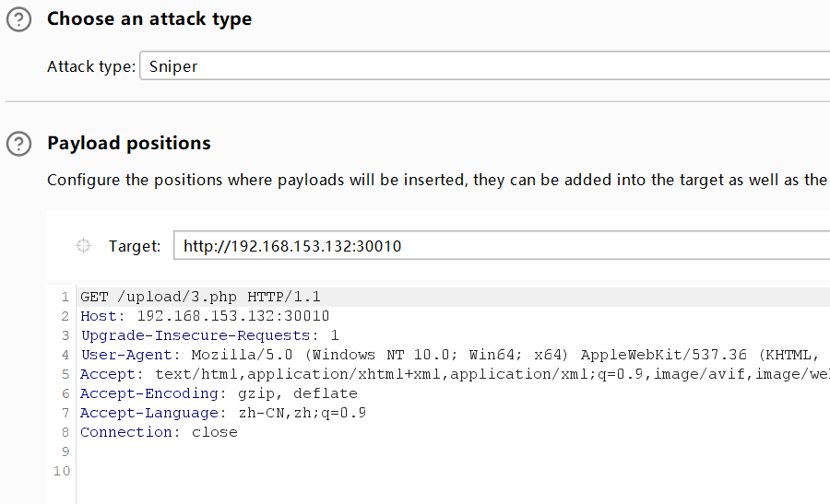Click the Connection: close header
Screen dimensions: 830x504
(x=159, y=432)
